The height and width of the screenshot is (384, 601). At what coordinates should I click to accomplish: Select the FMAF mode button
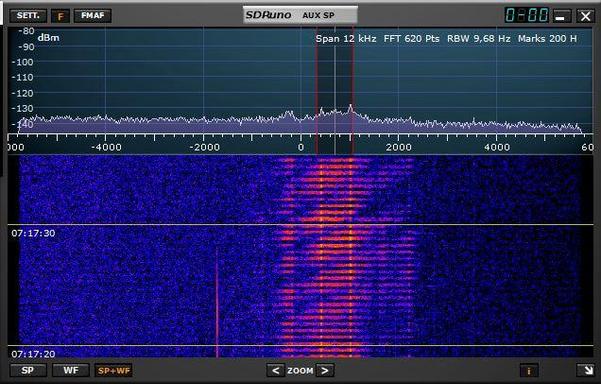click(x=92, y=16)
